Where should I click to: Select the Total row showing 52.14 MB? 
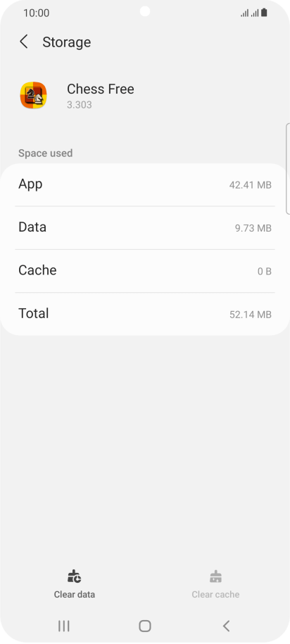145,314
